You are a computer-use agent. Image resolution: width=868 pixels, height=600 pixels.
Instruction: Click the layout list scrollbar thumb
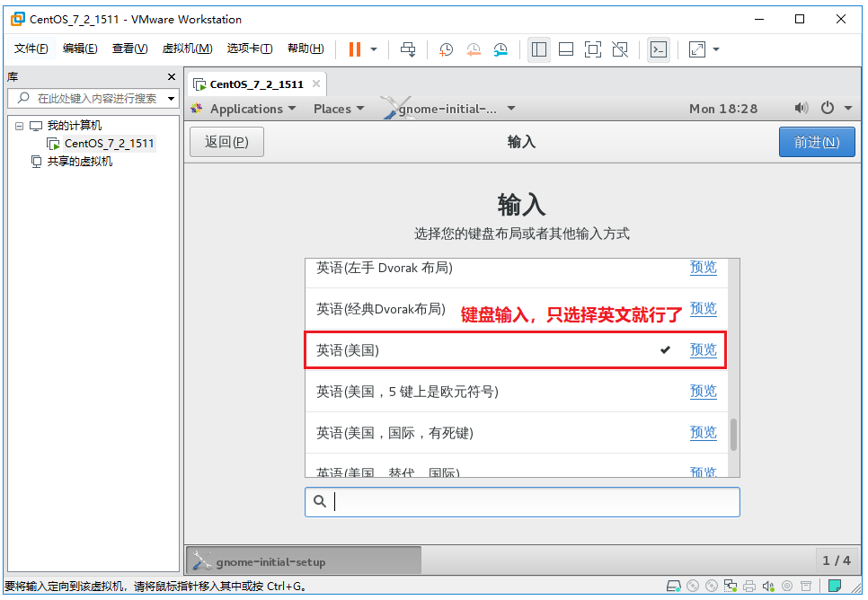click(733, 435)
